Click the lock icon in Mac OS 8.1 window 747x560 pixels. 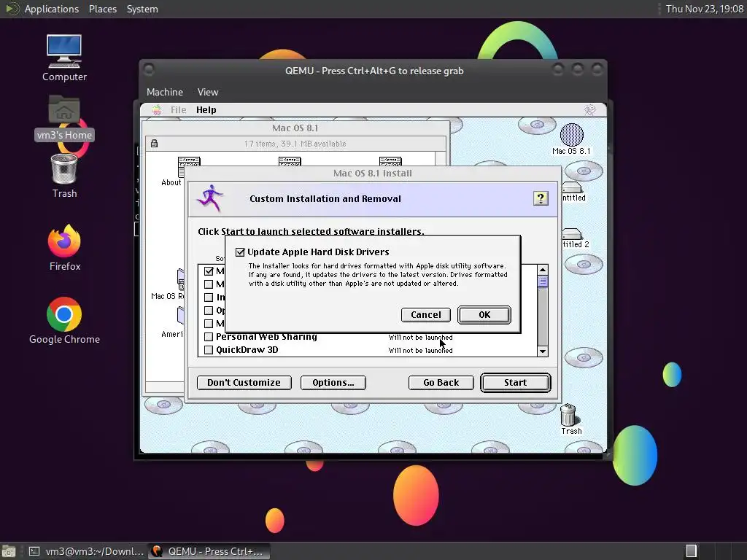click(154, 144)
